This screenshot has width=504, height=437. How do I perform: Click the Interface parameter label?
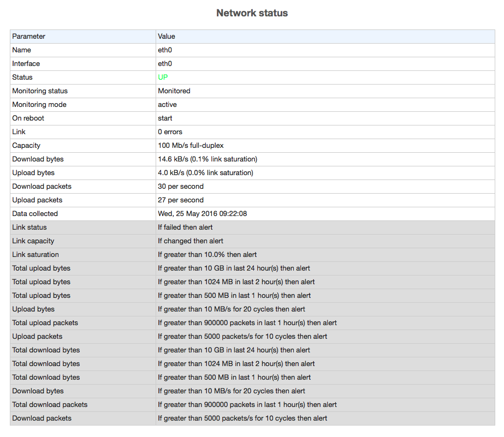[x=26, y=64]
